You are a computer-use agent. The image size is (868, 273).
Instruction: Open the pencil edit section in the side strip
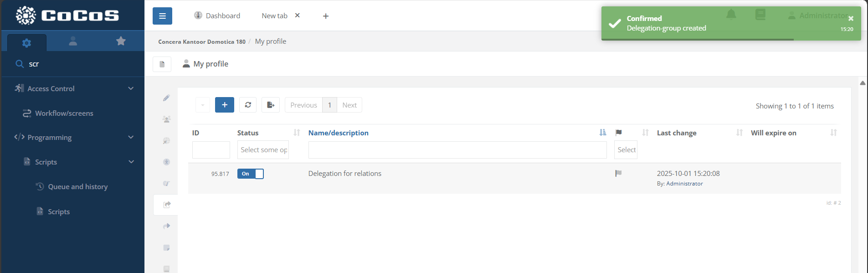click(x=166, y=98)
